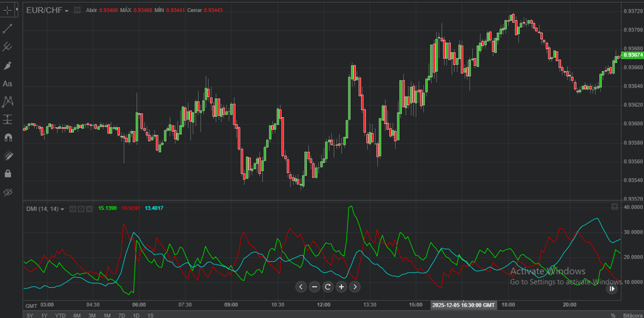The width and height of the screenshot is (644, 318).
Task: Click the 2025-12-05 16:30:00 GMT time label
Action: 464,305
